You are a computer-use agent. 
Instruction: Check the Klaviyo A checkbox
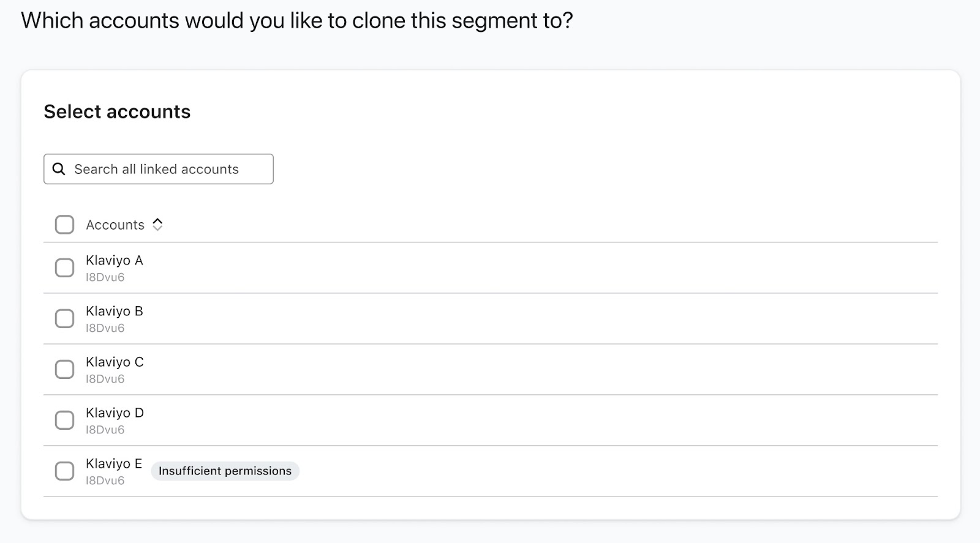pyautogui.click(x=64, y=268)
